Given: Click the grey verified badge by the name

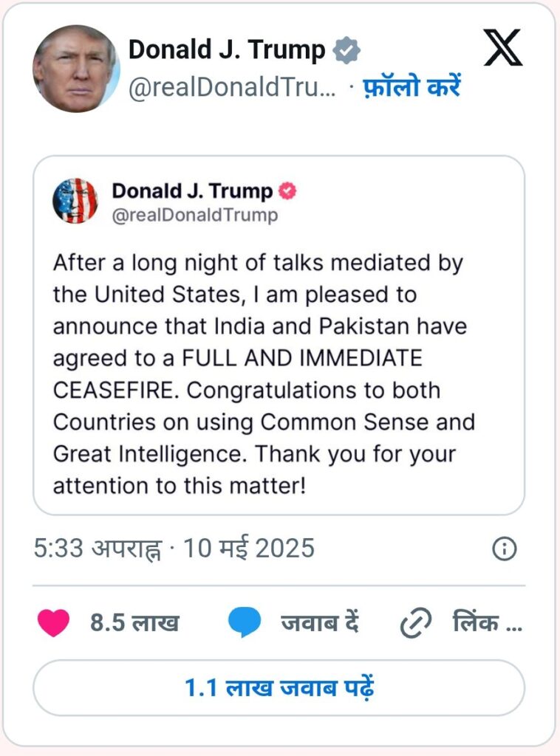Looking at the screenshot, I should (x=346, y=50).
